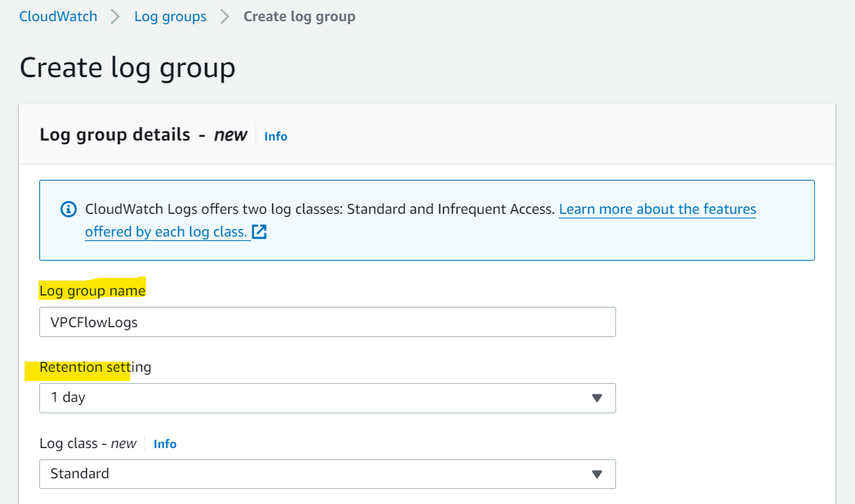Open 'Learn more about the features' link
The height and width of the screenshot is (504, 855).
click(x=657, y=209)
